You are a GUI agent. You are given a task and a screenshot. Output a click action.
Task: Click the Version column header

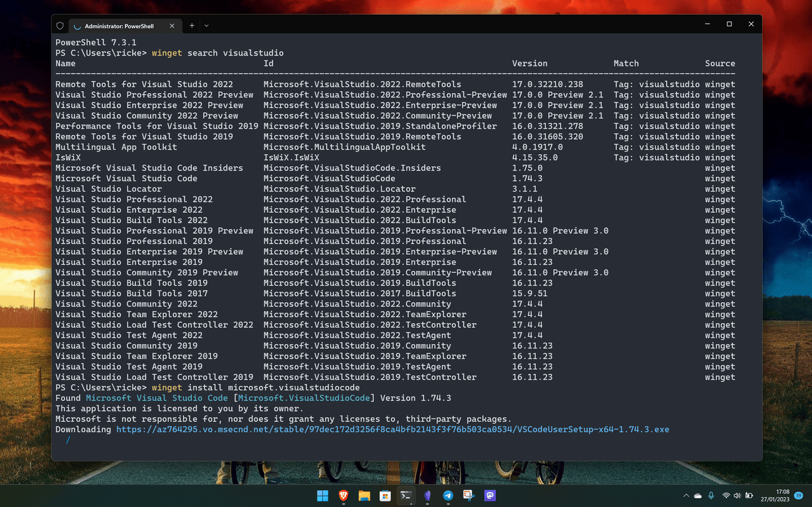pos(530,64)
